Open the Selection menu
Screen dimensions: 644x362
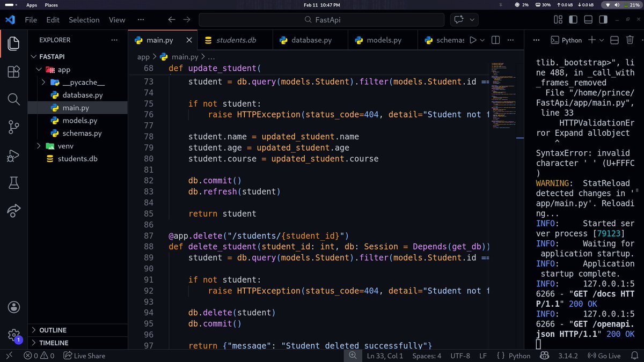pos(84,20)
